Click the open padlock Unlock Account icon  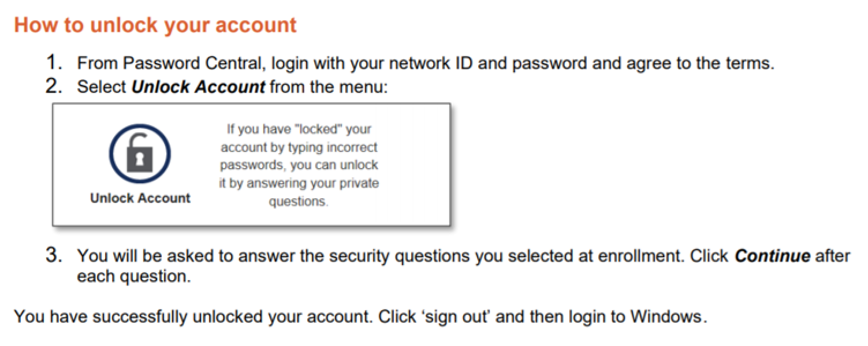139,154
